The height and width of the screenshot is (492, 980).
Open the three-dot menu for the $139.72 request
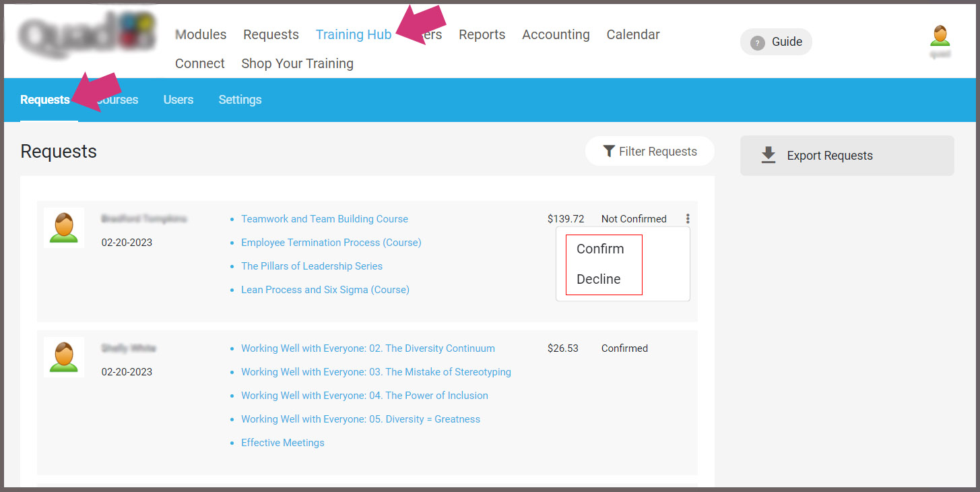click(x=688, y=218)
